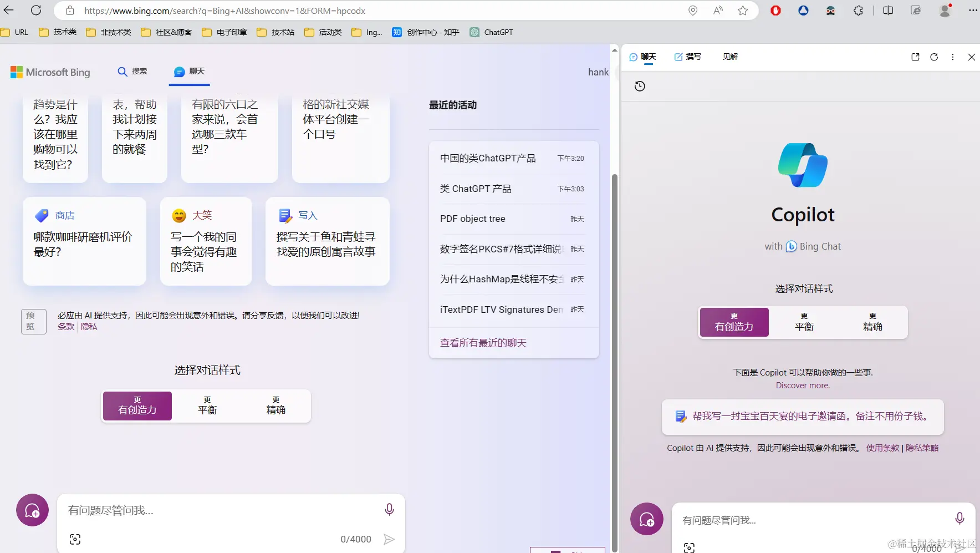Select 有创造力 style in Copilot sidebar
The height and width of the screenshot is (553, 980).
[734, 322]
